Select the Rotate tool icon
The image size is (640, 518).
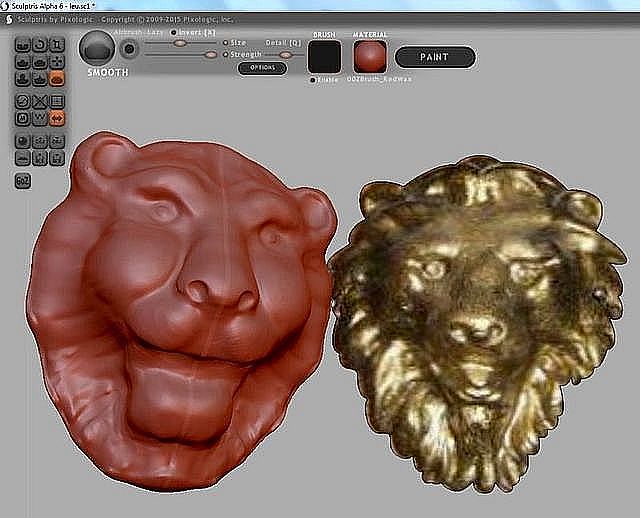point(40,45)
